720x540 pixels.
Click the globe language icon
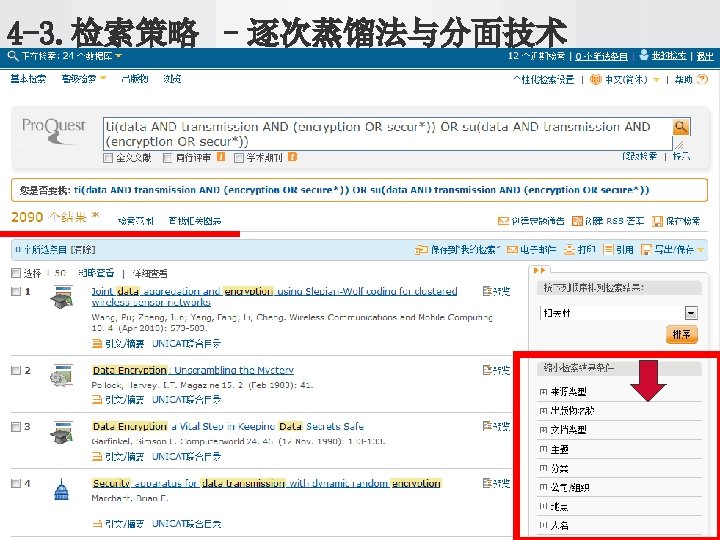pos(596,79)
